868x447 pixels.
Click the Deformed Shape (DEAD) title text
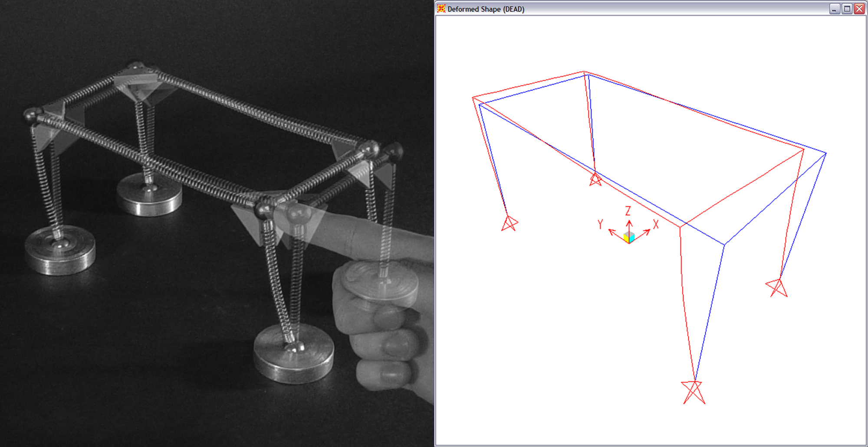point(486,9)
